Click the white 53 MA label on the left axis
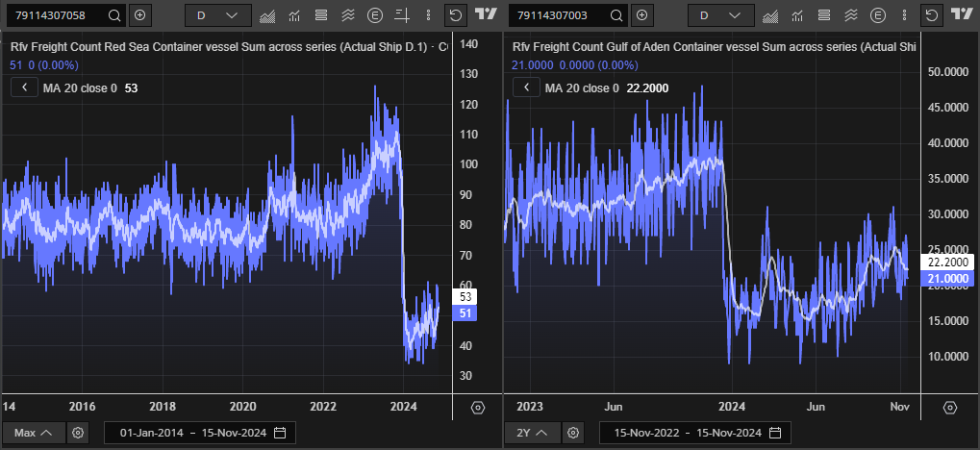 [465, 297]
